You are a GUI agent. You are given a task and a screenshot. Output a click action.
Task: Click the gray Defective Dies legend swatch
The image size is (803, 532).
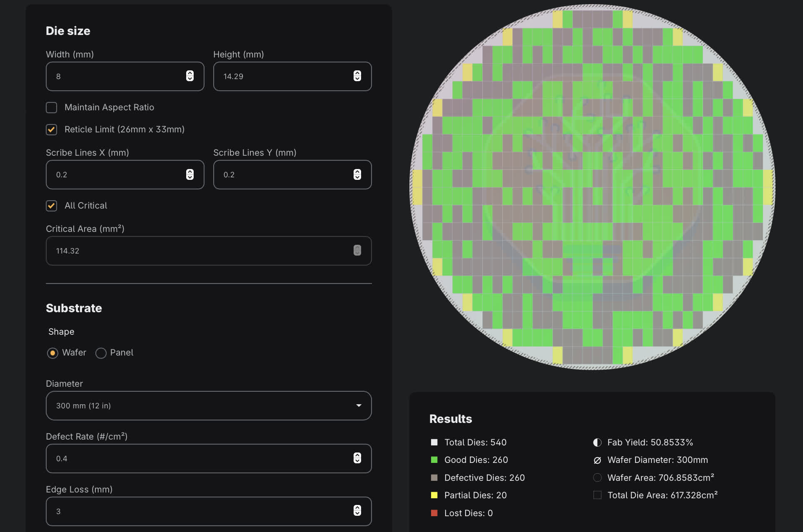[434, 477]
